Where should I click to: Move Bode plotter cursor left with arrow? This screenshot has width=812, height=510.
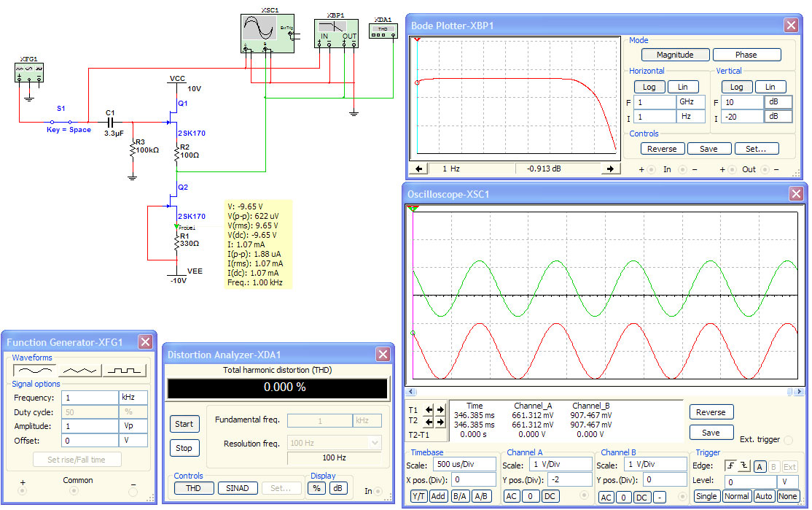click(419, 169)
